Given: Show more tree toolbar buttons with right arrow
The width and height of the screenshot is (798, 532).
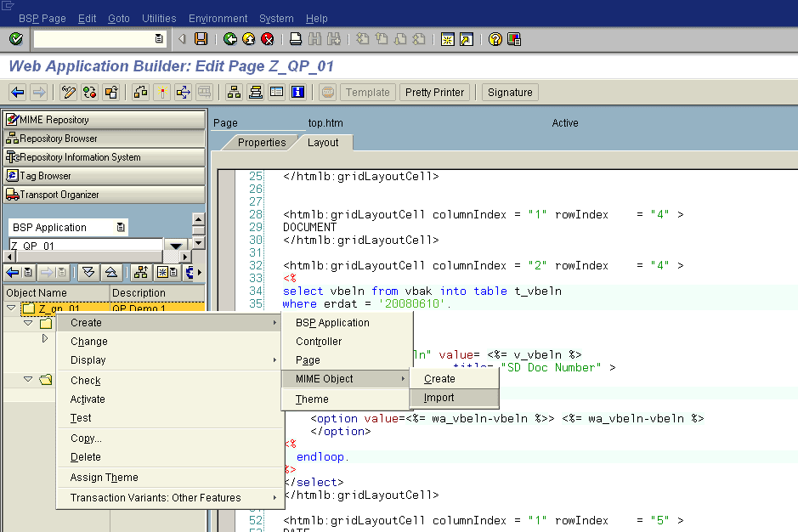Looking at the screenshot, I should (200, 272).
